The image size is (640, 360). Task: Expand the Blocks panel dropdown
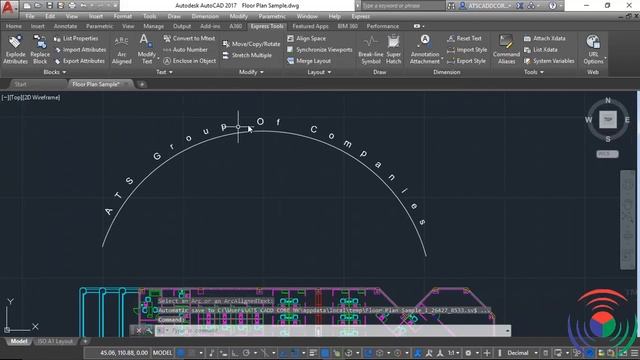coord(55,72)
